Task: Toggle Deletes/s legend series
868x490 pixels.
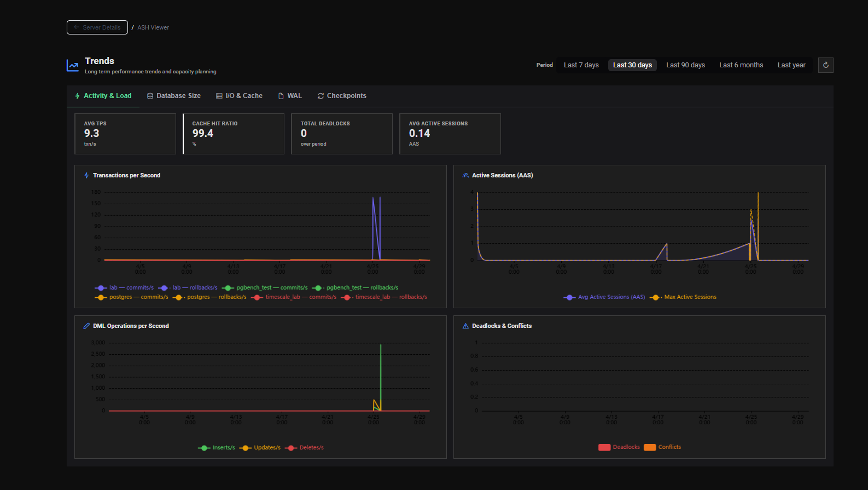Action: point(304,448)
